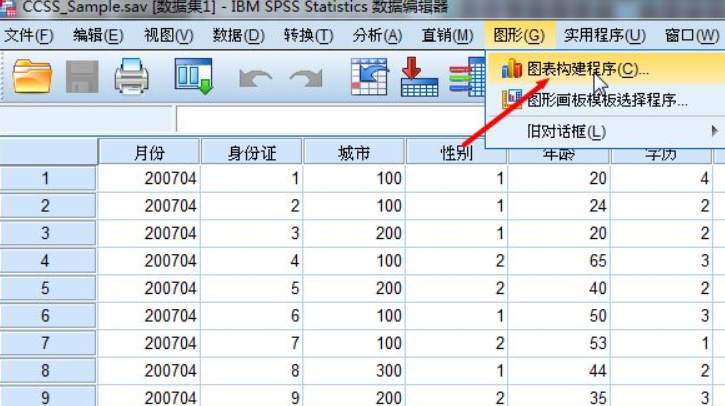Open data file folder icon

click(31, 77)
